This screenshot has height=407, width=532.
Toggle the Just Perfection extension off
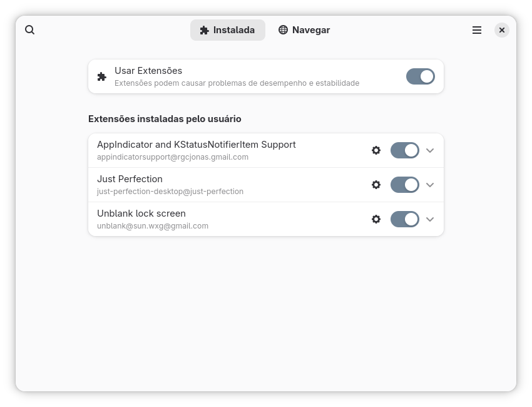pos(405,185)
